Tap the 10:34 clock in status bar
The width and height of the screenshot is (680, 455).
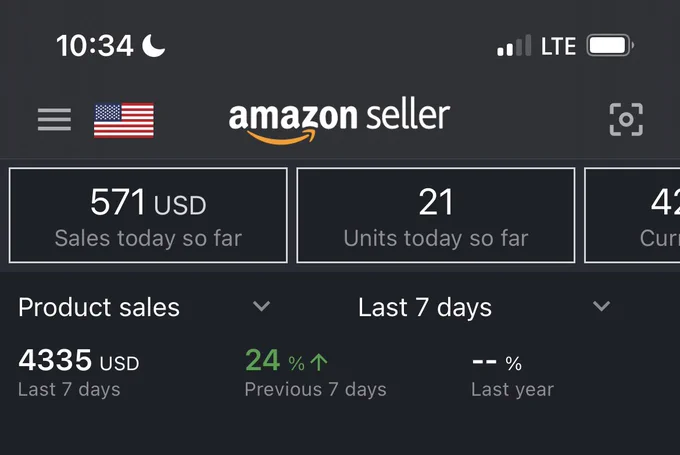pos(95,46)
